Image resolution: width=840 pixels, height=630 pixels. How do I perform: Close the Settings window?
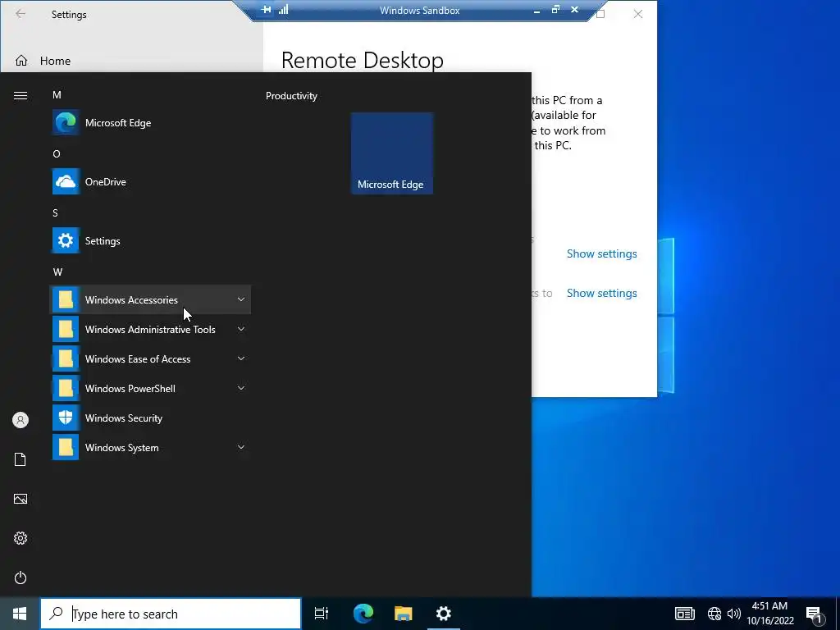point(638,14)
